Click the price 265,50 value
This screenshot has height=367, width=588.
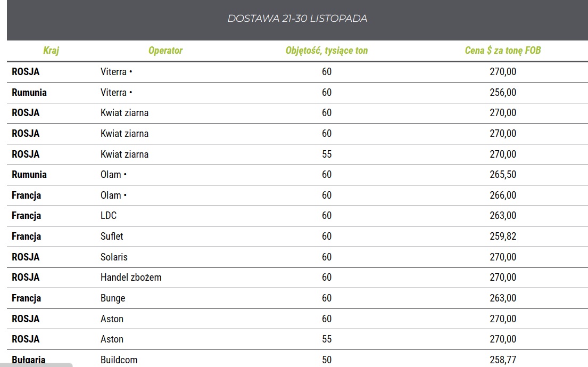tap(503, 175)
